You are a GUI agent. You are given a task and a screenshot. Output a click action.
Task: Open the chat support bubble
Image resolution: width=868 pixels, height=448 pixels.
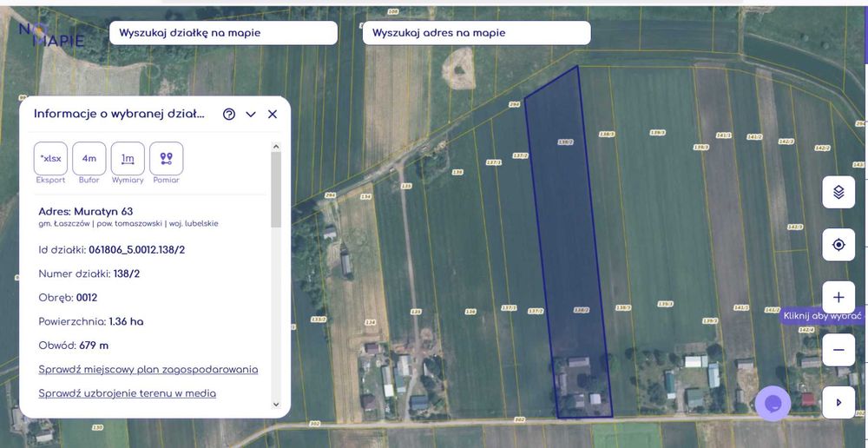(x=773, y=404)
